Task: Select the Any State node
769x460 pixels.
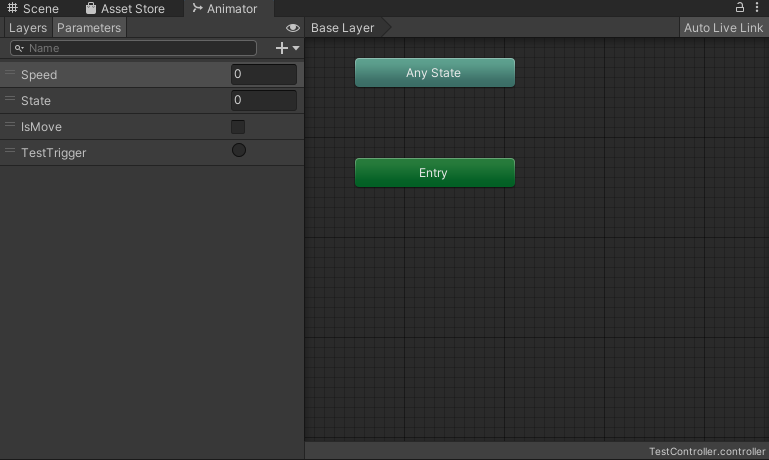Action: click(434, 73)
